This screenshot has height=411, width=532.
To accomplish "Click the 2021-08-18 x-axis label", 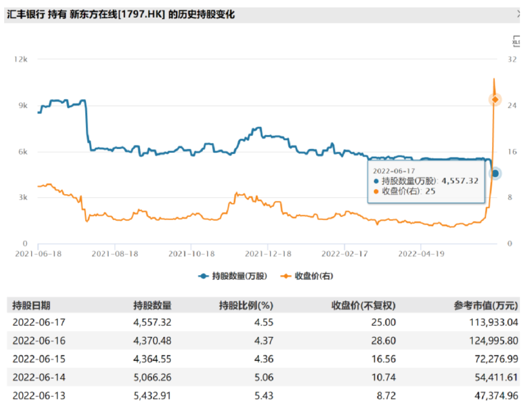I will click(x=115, y=254).
